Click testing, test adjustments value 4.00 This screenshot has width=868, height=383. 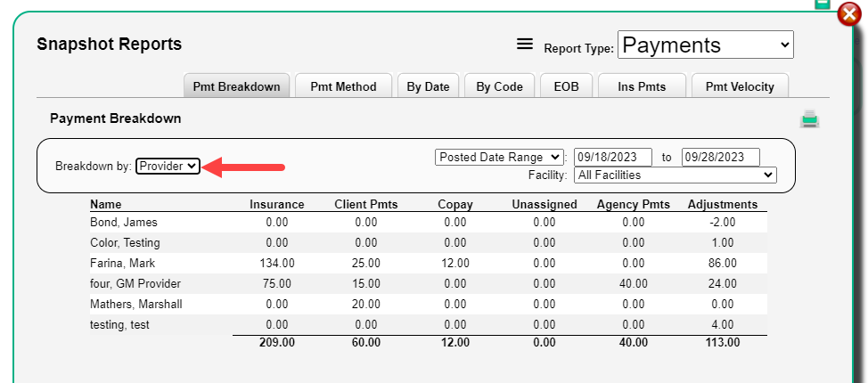point(723,325)
